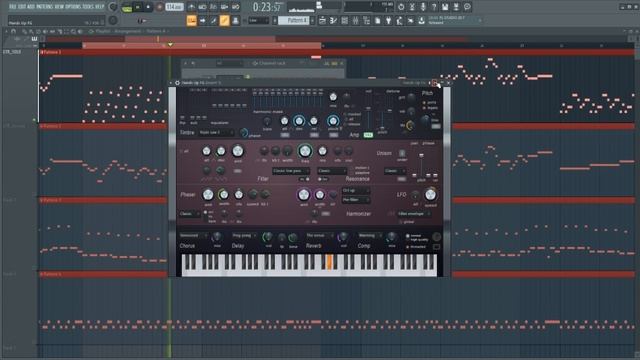Image resolution: width=640 pixels, height=360 pixels.
Task: Arm the record button
Action: pos(159,7)
